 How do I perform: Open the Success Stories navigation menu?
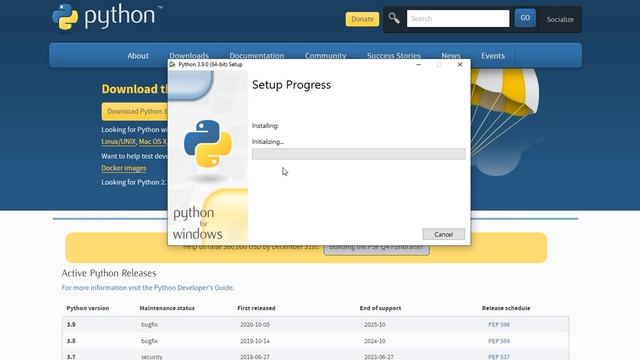(x=393, y=55)
